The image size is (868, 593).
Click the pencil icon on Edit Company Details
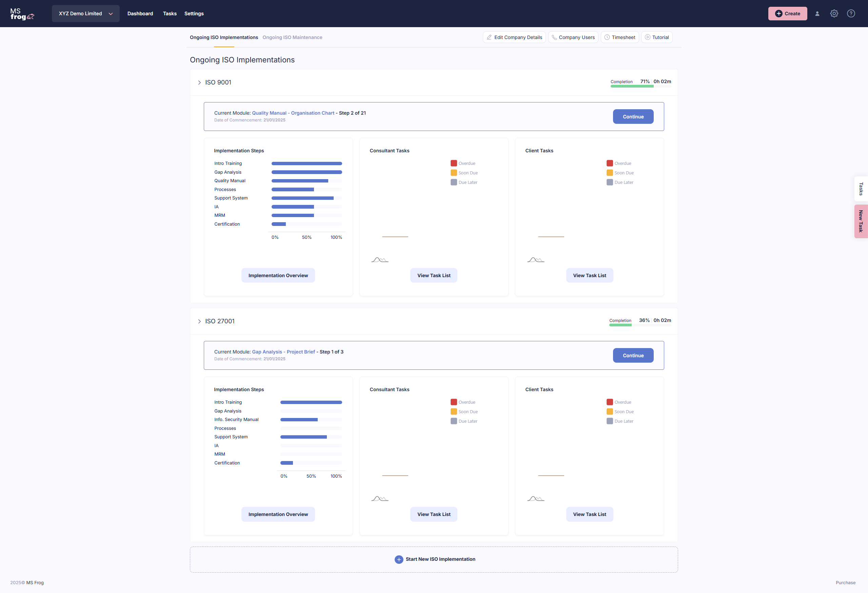(490, 37)
